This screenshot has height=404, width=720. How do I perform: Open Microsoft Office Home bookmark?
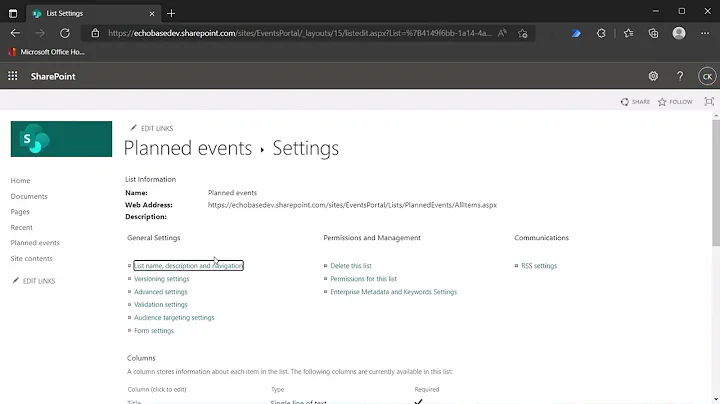(46, 52)
